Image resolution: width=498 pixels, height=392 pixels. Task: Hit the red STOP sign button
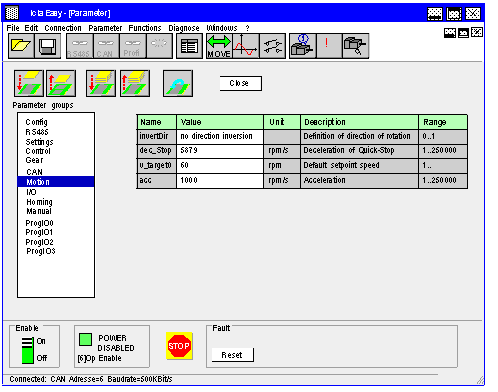pos(179,346)
